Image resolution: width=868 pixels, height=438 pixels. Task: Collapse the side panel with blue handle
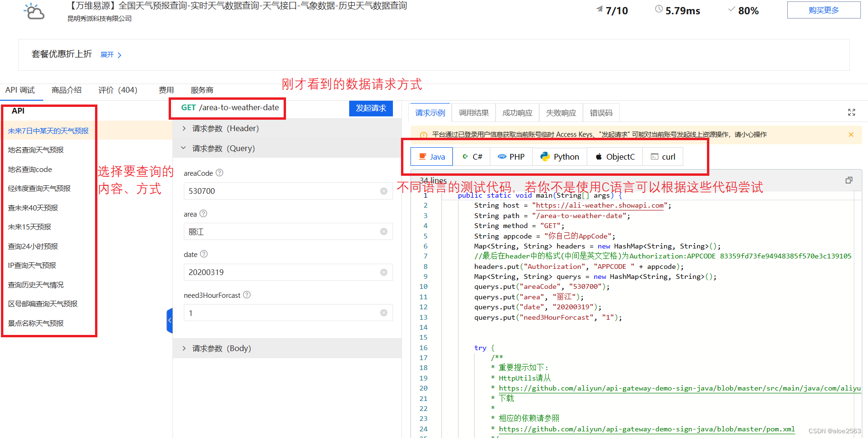click(170, 320)
